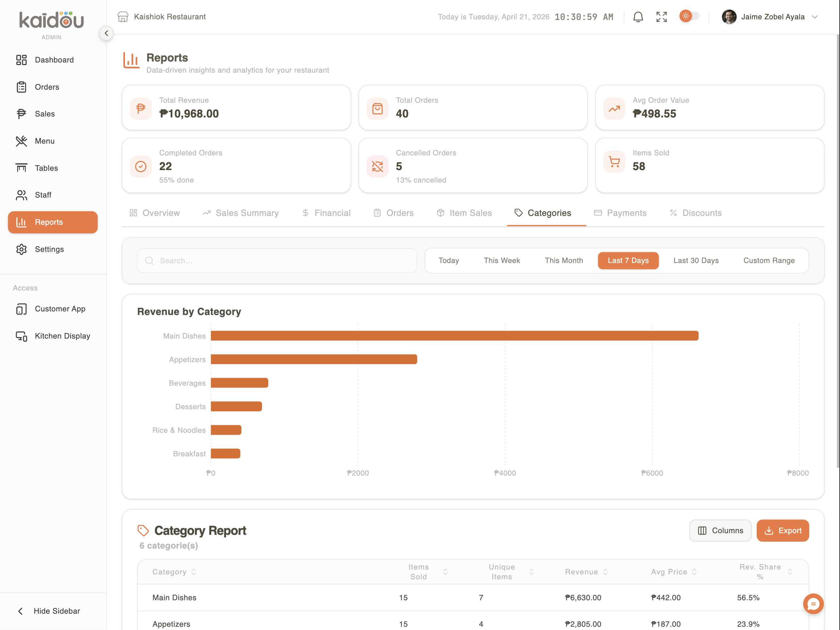The height and width of the screenshot is (630, 840).
Task: Enter fullscreen via the expand icon
Action: 661,17
